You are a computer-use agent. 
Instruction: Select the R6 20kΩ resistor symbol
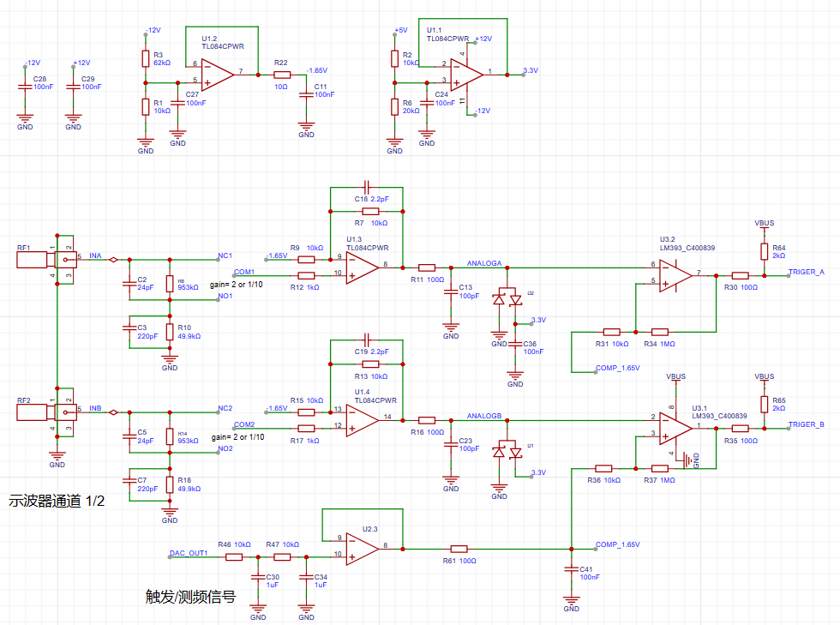coord(394,106)
